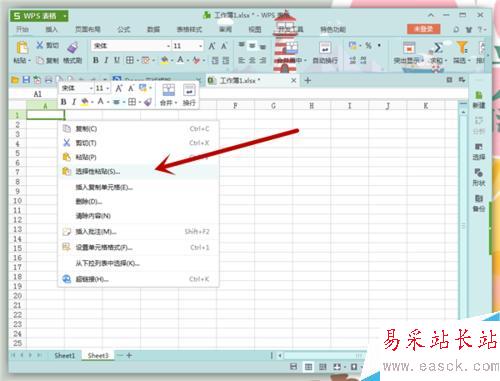Choose 超链接(H)... from the context menu
This screenshot has height=381, width=500.
coord(139,279)
